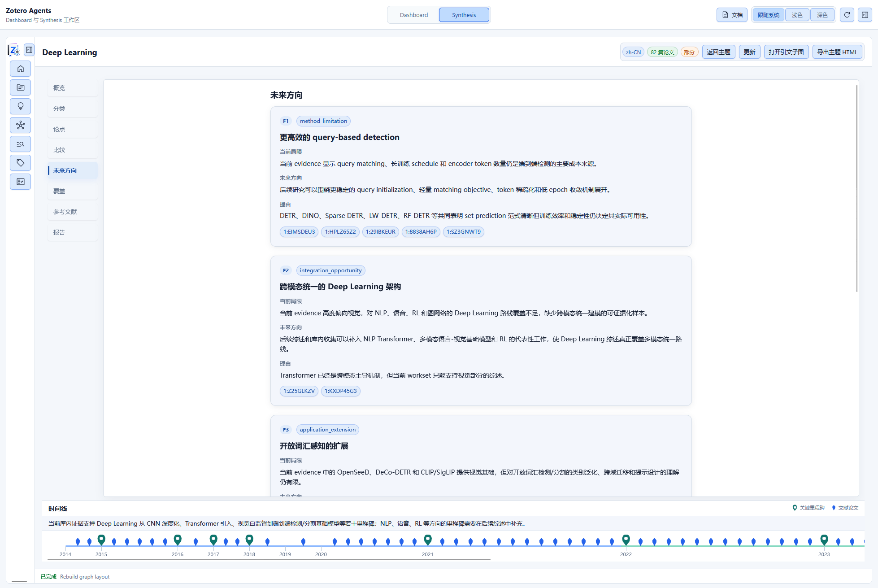Click the integration_opportunity tag
878x588 pixels.
pyautogui.click(x=330, y=270)
